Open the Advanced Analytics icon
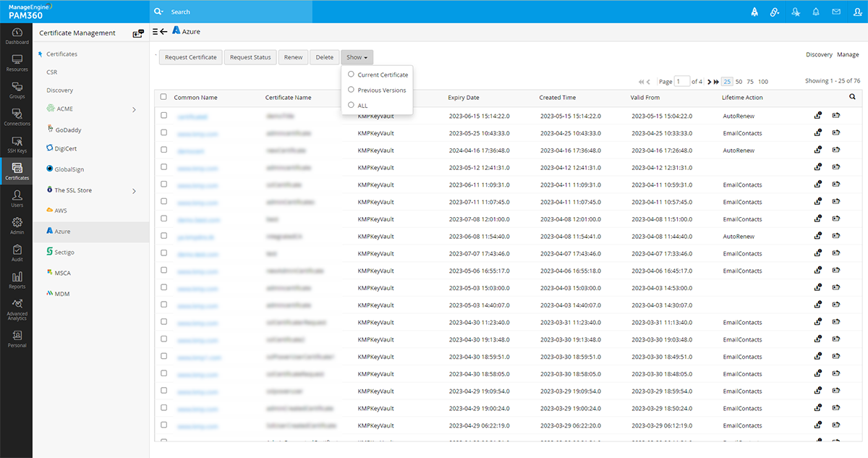Viewport: 868px width, 458px height. click(x=16, y=306)
